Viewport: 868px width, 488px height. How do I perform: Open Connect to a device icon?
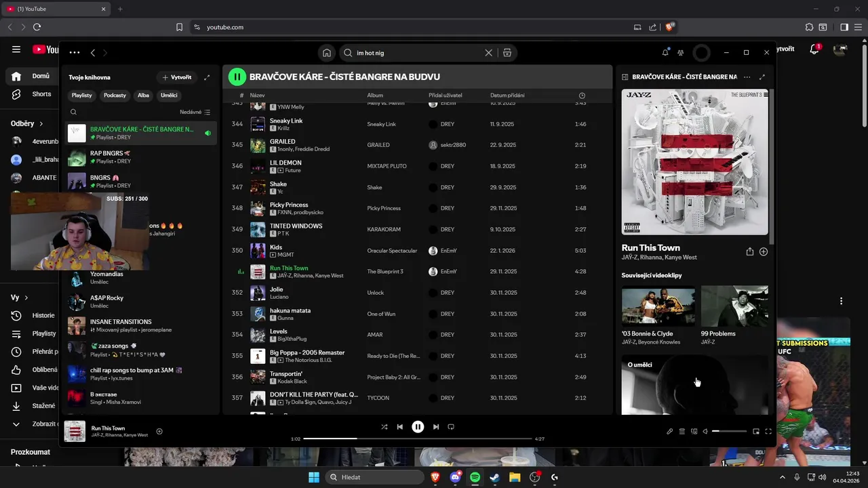point(694,431)
